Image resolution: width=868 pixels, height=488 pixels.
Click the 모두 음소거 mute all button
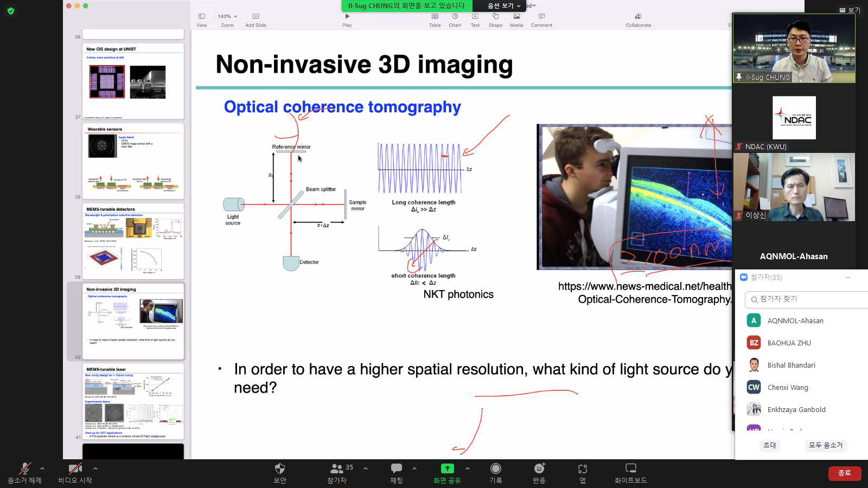[x=826, y=445]
